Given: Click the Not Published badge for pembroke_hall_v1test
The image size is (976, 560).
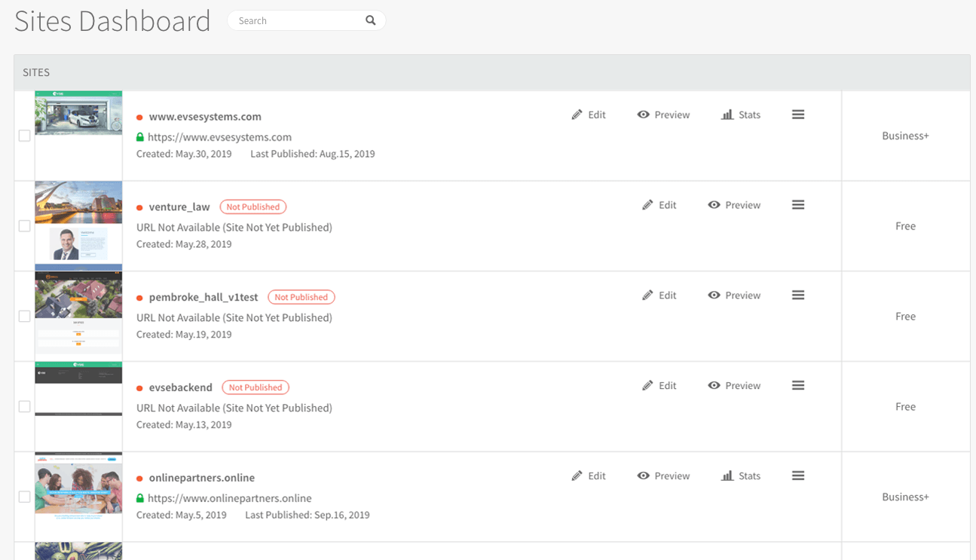Looking at the screenshot, I should (x=301, y=297).
